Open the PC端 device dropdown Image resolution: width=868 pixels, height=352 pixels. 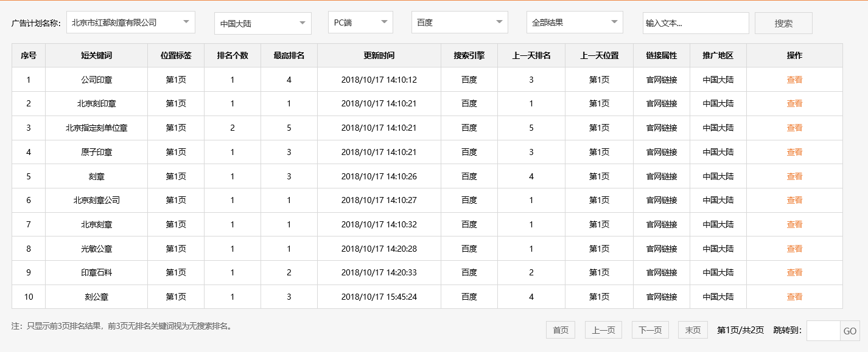(360, 22)
